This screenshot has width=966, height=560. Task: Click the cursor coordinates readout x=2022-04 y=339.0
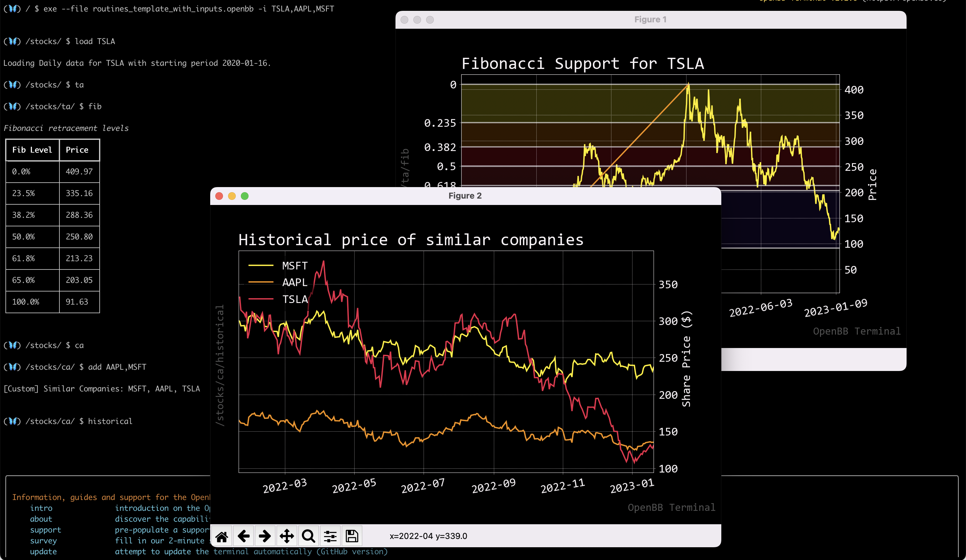pyautogui.click(x=428, y=536)
